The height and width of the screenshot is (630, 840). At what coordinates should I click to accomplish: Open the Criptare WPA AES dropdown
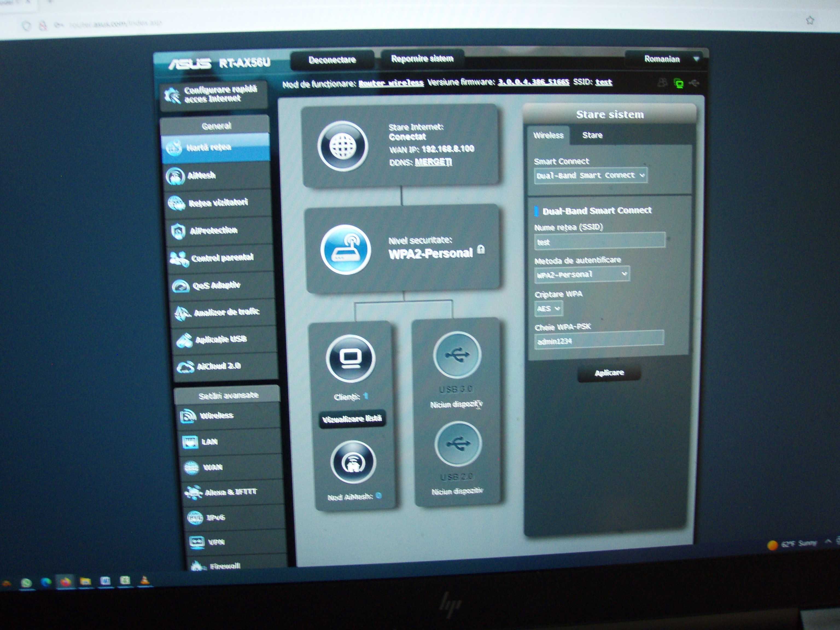pos(548,308)
